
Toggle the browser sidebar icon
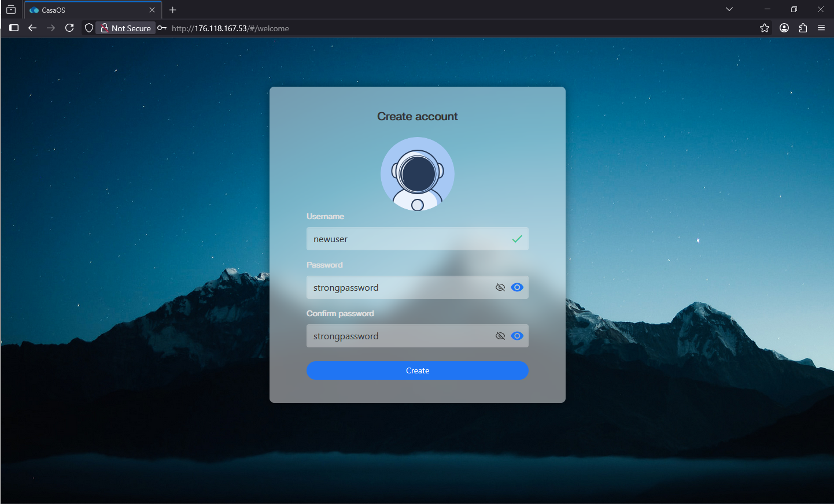(x=14, y=28)
